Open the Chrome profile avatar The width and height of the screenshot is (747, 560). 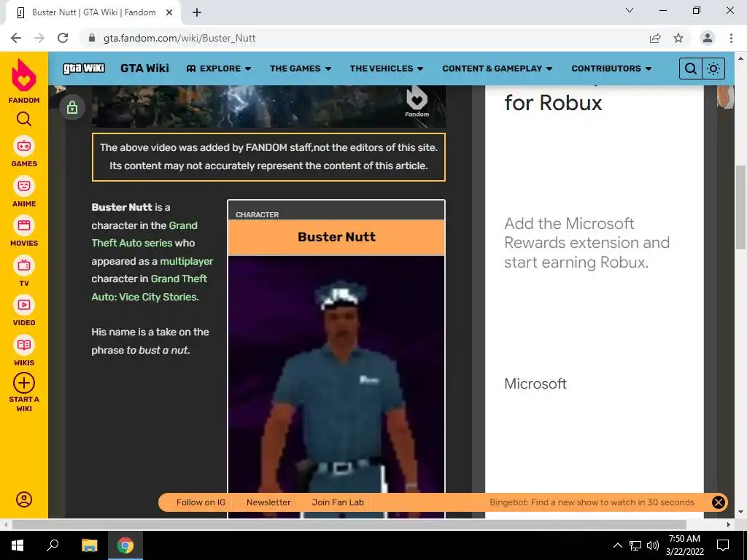click(x=708, y=38)
